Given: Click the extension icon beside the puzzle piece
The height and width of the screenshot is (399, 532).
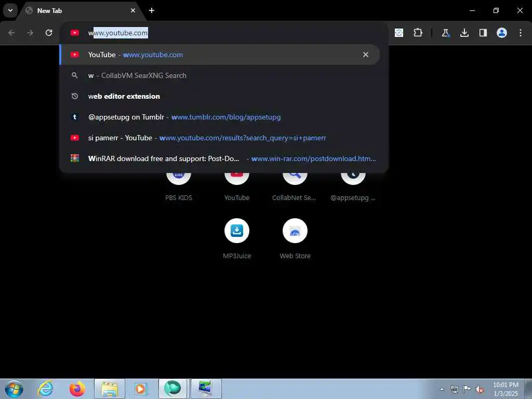Looking at the screenshot, I should tap(399, 33).
